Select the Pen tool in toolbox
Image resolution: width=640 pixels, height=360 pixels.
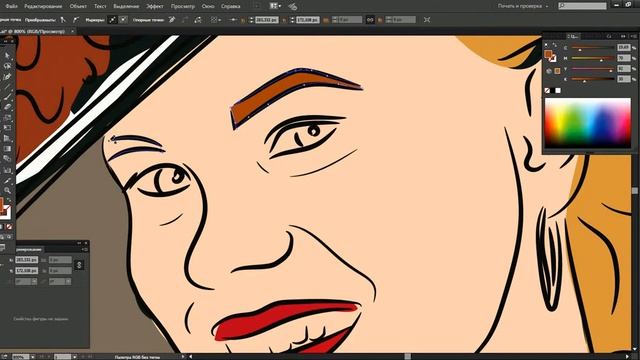point(7,76)
